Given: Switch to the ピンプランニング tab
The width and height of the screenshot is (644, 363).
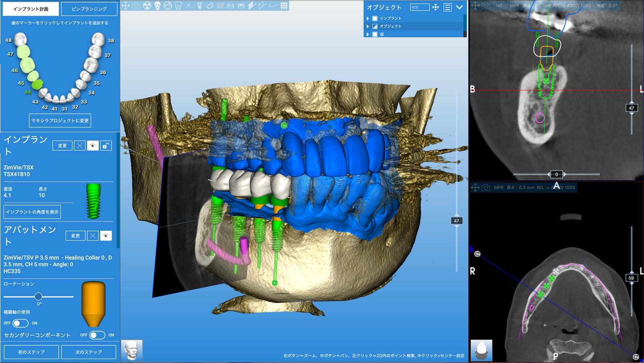Looking at the screenshot, I should click(x=89, y=9).
